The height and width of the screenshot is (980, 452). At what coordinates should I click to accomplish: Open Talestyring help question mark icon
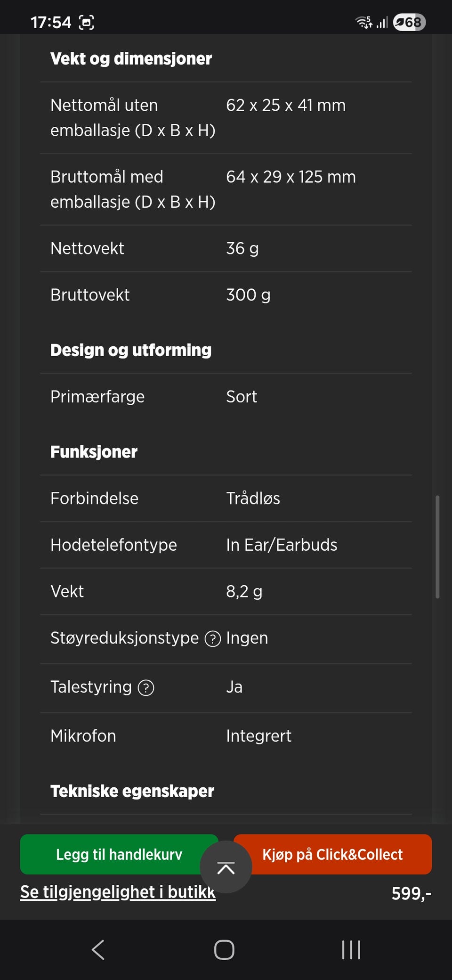146,688
